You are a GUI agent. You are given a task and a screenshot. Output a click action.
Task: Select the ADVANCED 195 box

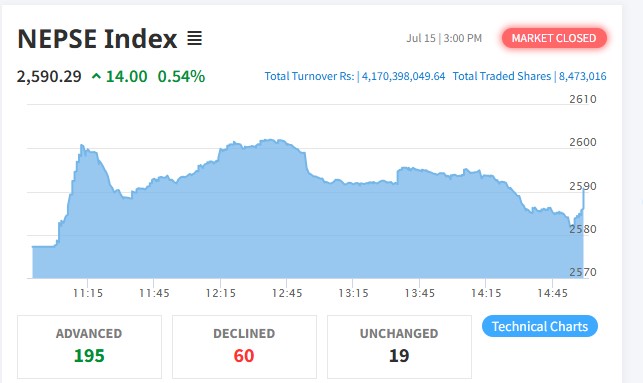click(89, 347)
